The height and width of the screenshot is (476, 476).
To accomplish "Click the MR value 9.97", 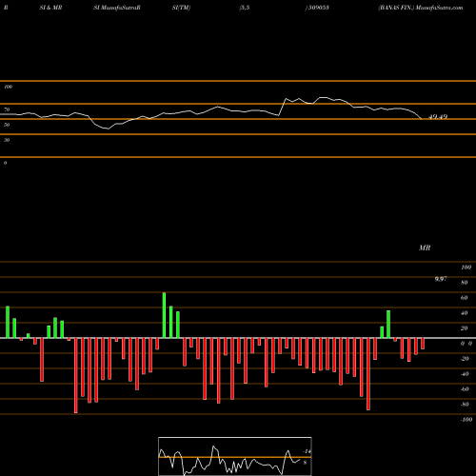I will [441, 279].
